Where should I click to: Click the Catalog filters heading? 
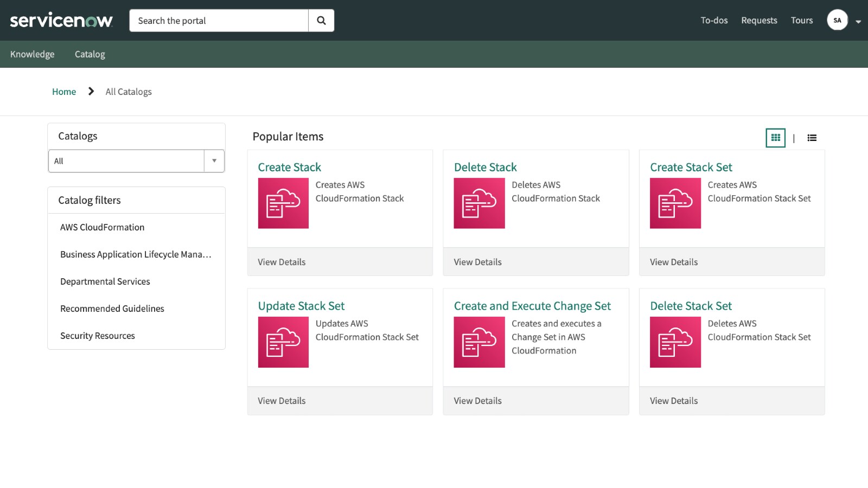click(x=90, y=200)
